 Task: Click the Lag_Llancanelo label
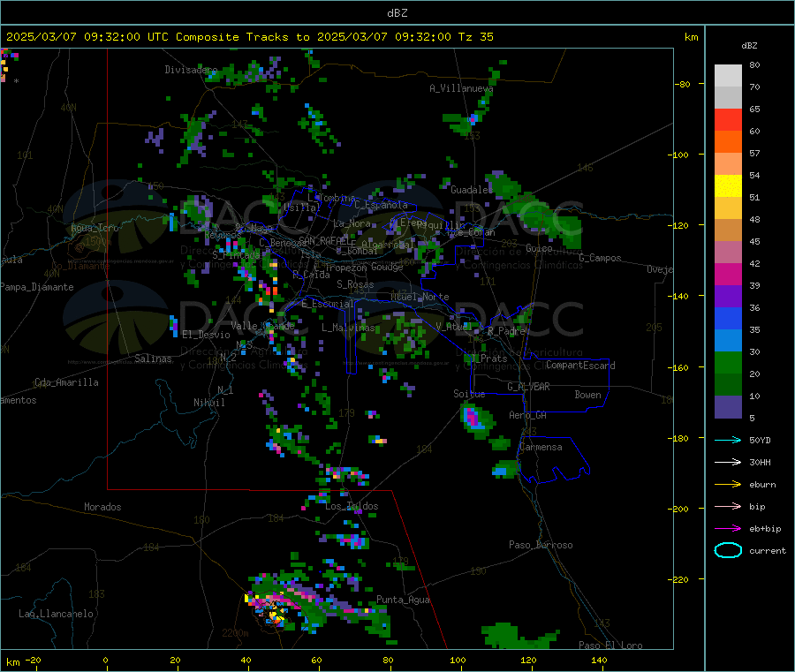tap(57, 613)
